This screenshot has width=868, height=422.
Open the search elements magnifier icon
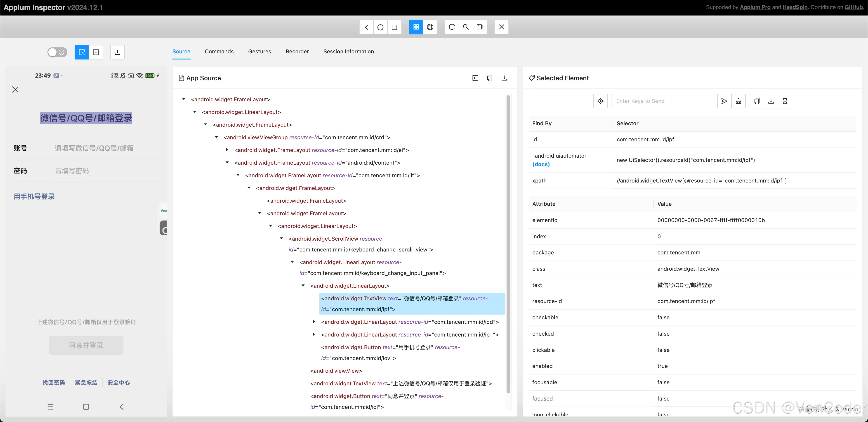pyautogui.click(x=466, y=27)
